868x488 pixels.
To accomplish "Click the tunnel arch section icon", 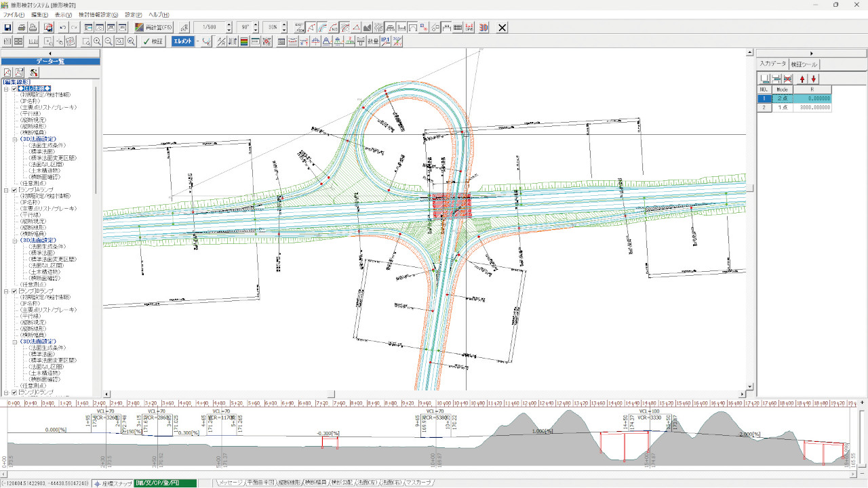I will click(413, 28).
